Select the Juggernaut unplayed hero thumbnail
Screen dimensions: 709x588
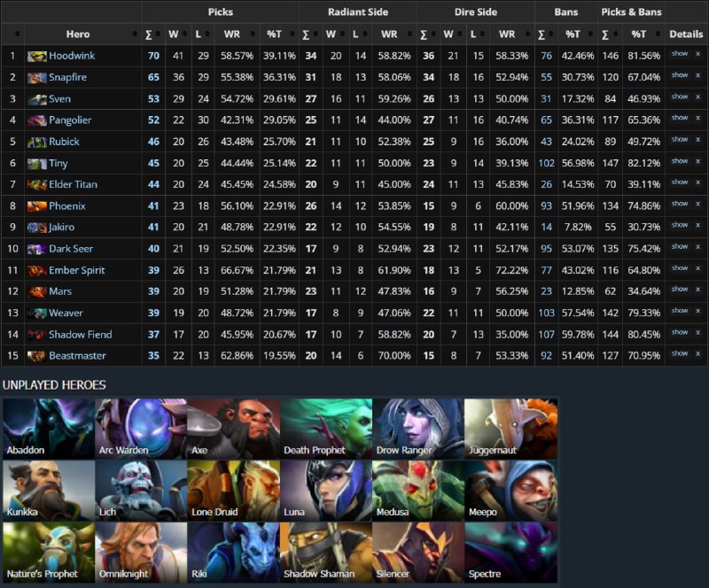pos(511,429)
